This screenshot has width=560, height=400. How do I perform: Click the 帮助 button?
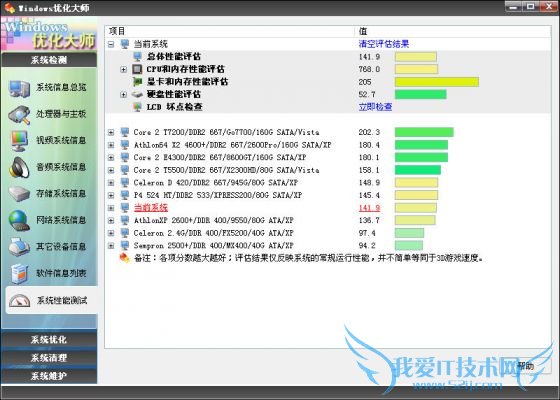tap(525, 366)
